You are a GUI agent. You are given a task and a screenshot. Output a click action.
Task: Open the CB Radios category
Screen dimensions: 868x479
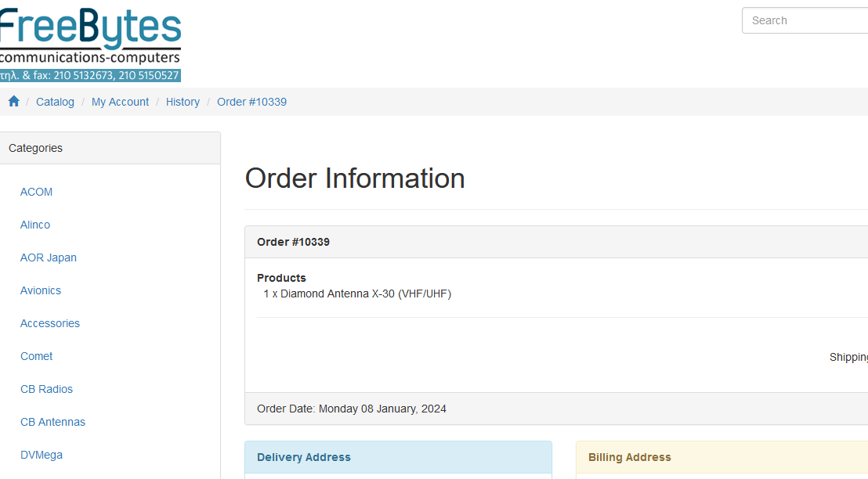click(46, 389)
